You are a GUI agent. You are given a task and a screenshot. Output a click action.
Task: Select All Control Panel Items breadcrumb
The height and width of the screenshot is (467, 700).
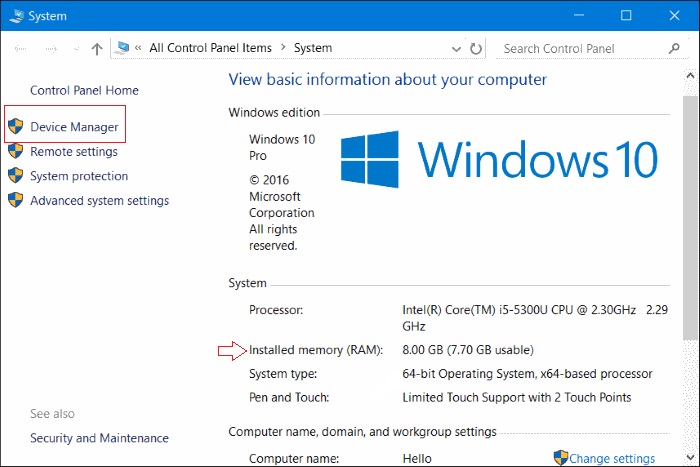(210, 48)
